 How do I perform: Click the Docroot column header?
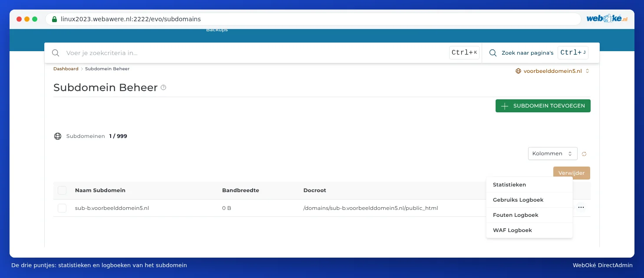click(315, 190)
